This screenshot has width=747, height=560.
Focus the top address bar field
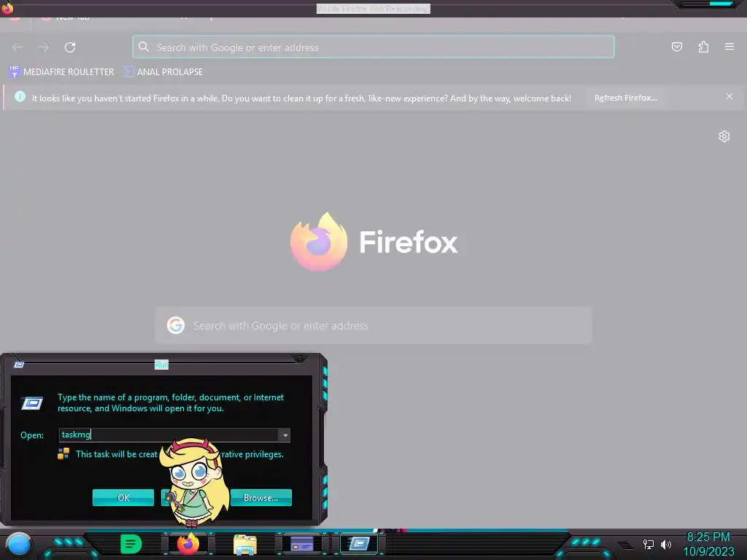373,47
